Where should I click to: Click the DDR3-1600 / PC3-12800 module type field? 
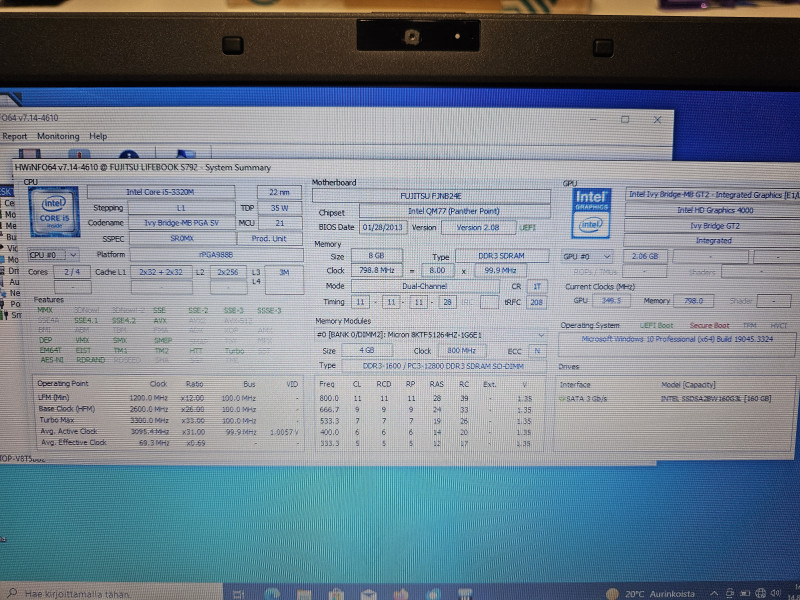coord(443,366)
